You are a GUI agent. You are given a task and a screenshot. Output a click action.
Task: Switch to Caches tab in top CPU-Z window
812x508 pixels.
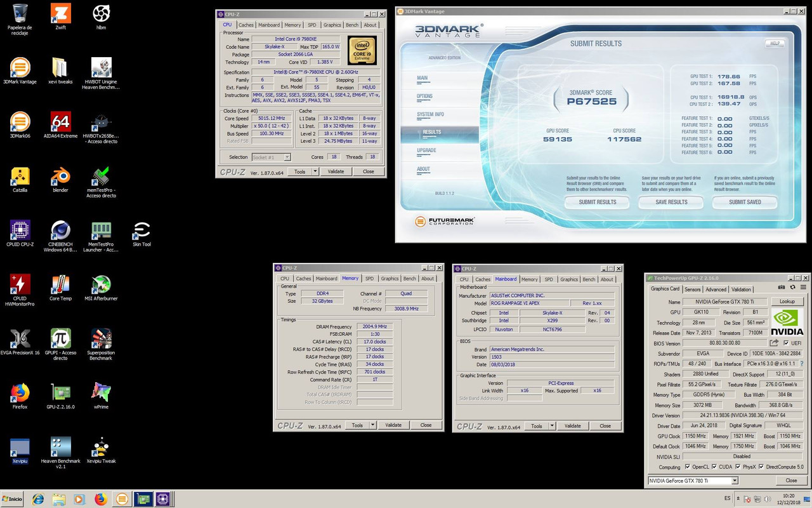246,25
